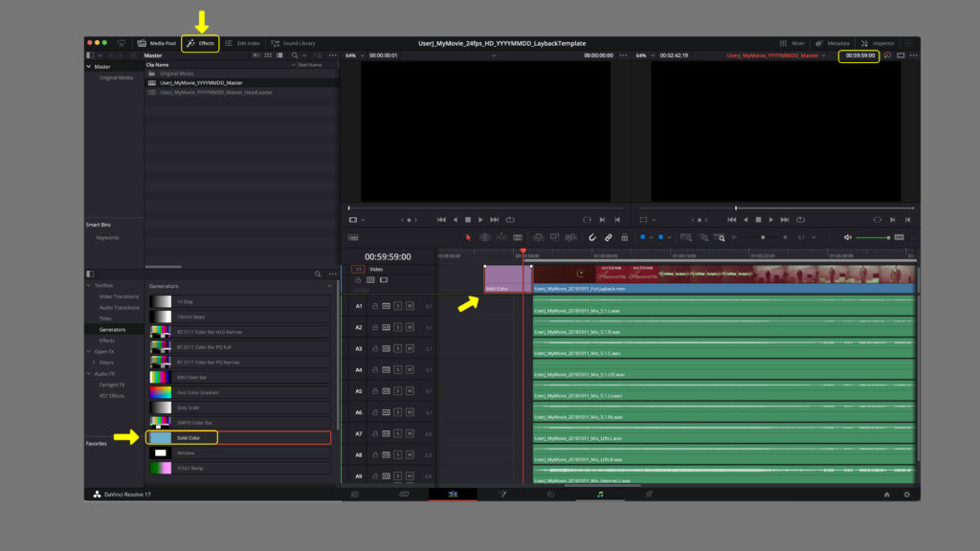
Task: Click the timeline zoom slider handle
Action: [x=763, y=237]
